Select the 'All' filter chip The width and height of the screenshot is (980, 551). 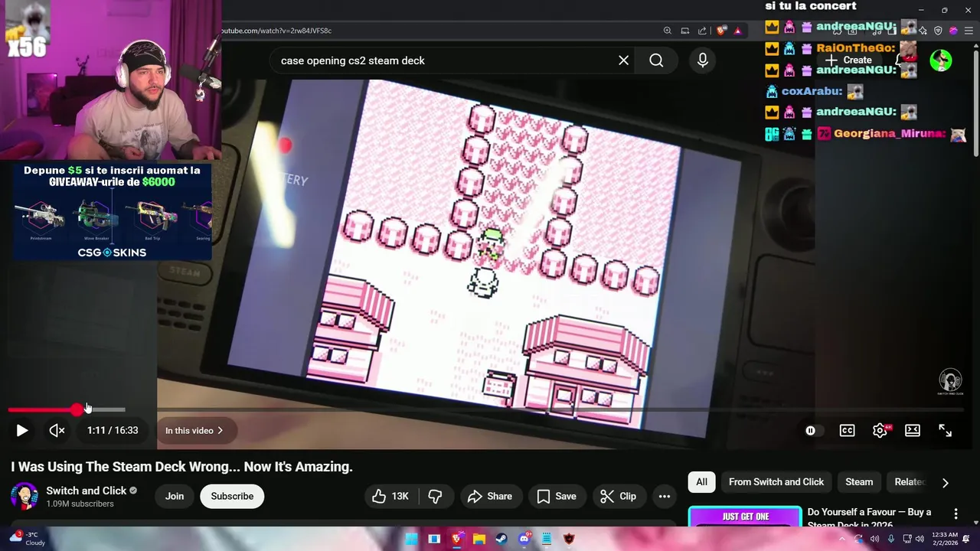click(701, 482)
